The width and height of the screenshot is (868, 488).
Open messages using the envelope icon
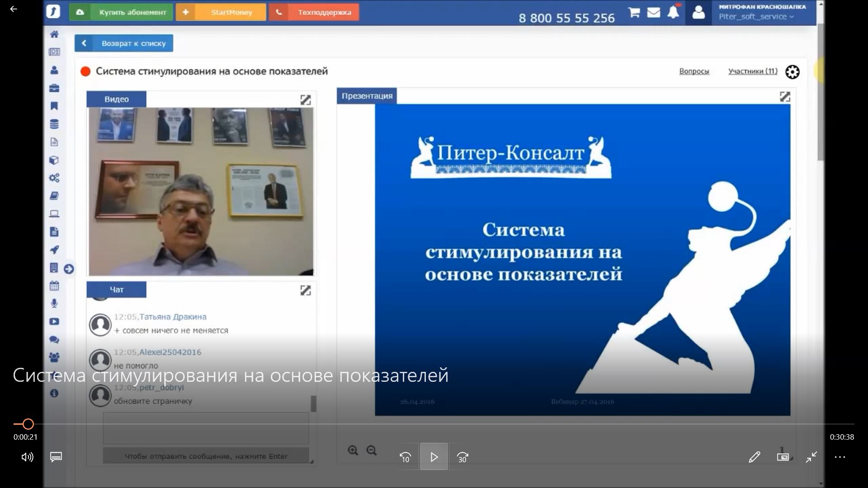(x=653, y=13)
